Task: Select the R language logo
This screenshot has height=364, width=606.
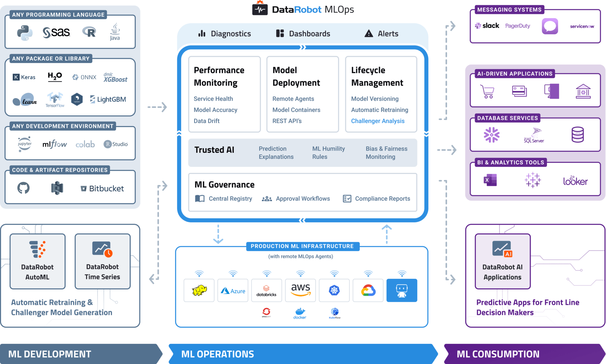Action: (x=89, y=32)
